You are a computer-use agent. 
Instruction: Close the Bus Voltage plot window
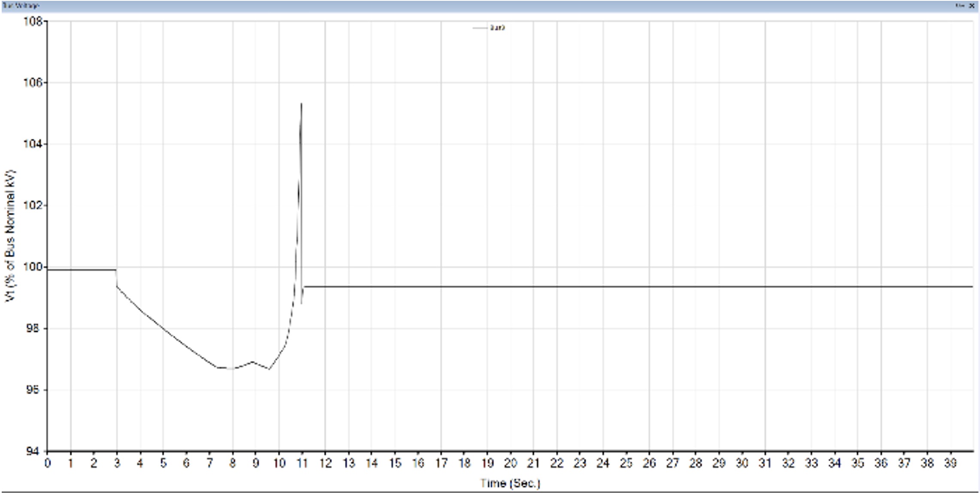tap(972, 6)
